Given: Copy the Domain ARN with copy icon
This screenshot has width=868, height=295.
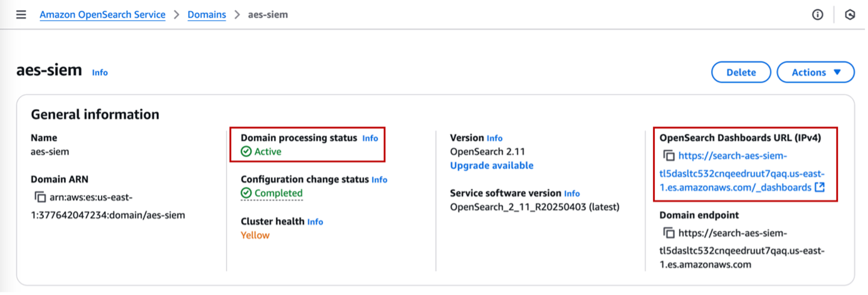Looking at the screenshot, I should [x=40, y=197].
